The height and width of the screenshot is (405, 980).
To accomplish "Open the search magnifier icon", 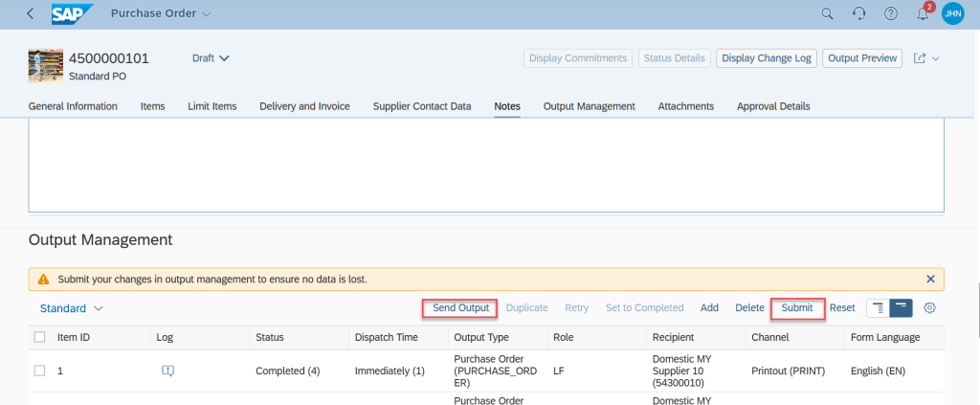I will pos(828,13).
